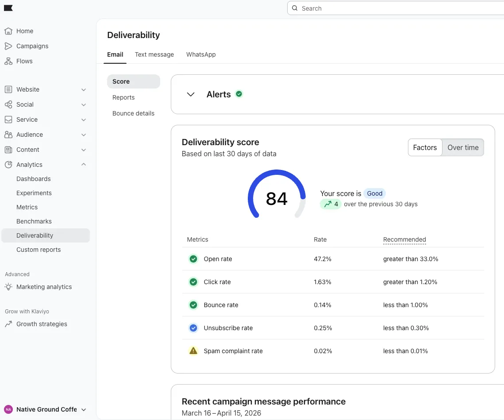The width and height of the screenshot is (504, 420).
Task: Toggle the Alerts section chevron
Action: coord(191,95)
